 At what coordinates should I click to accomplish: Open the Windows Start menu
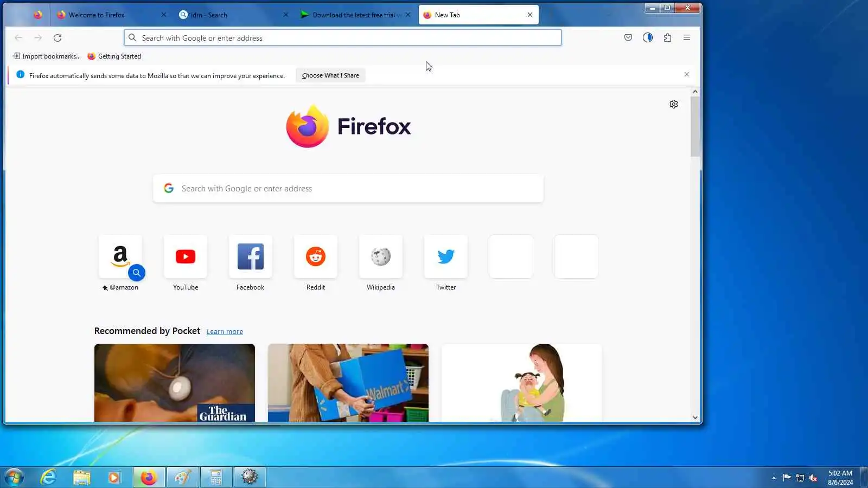[14, 478]
